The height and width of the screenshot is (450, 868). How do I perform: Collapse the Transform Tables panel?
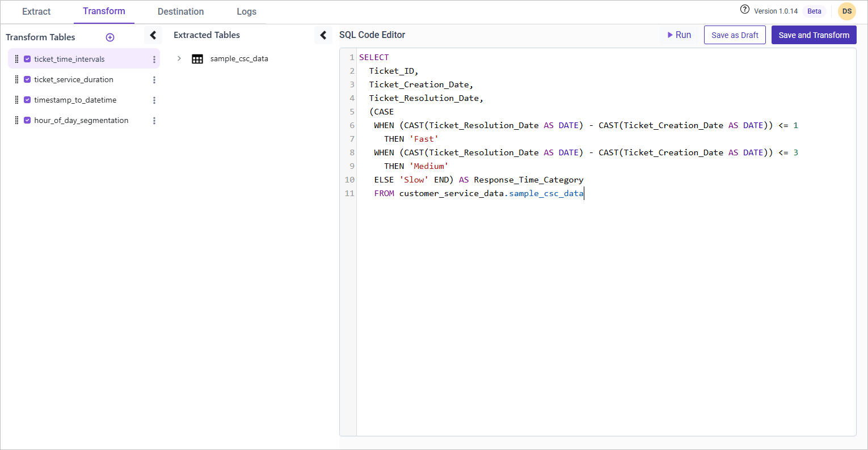[x=153, y=35]
